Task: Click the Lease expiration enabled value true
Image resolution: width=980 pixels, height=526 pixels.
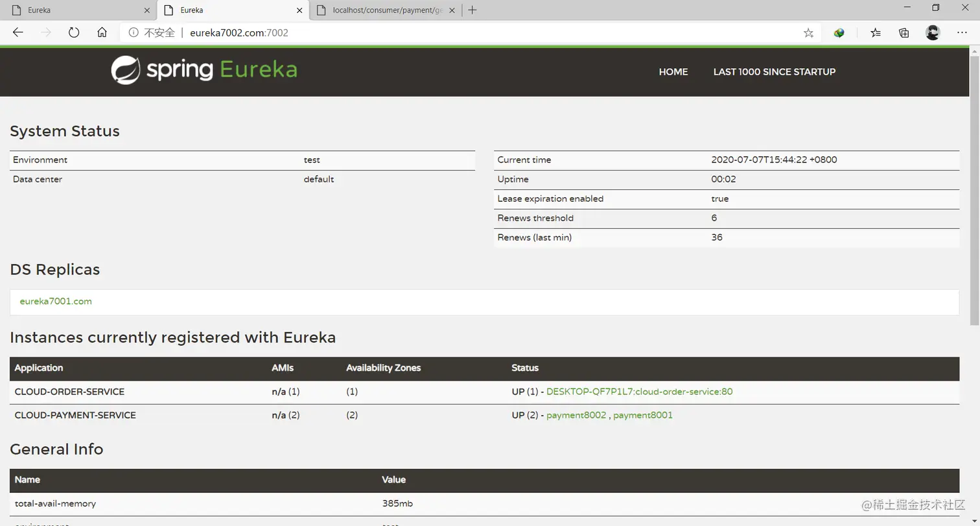Action: pyautogui.click(x=719, y=198)
